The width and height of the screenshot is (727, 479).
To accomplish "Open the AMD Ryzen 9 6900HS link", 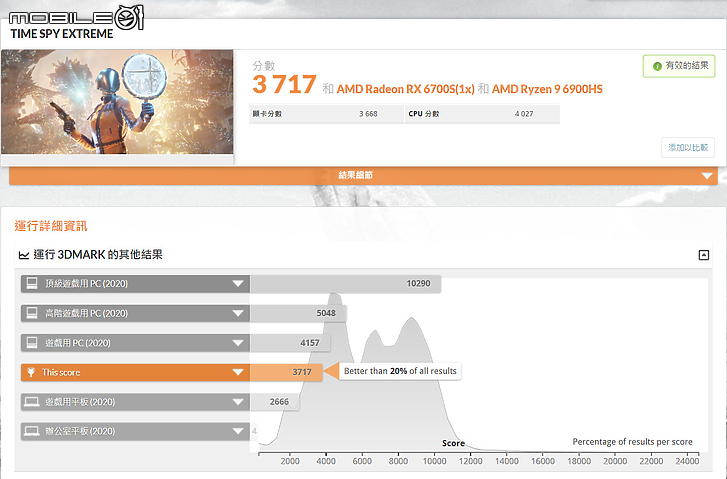I will [x=547, y=89].
